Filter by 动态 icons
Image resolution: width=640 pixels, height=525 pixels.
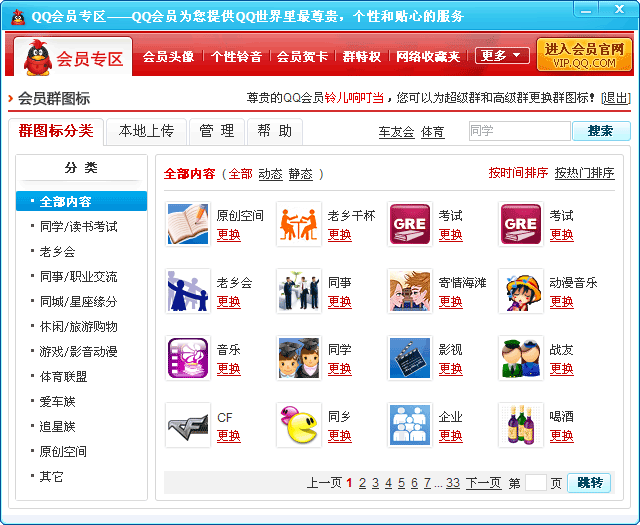271,174
